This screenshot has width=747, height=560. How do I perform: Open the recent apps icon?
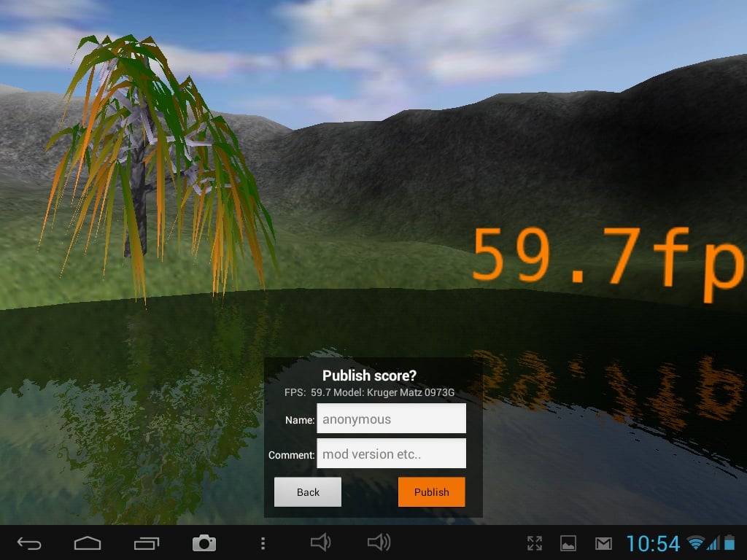coord(146,543)
